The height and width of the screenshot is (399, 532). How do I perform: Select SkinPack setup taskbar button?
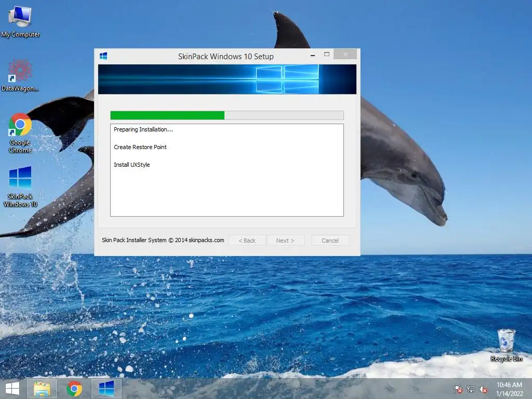[107, 389]
